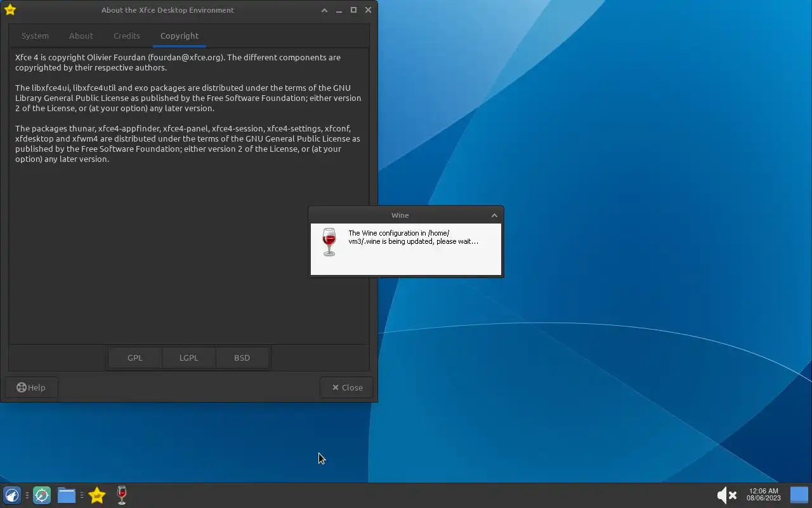The height and width of the screenshot is (508, 812).
Task: Open Help for the About dialog
Action: pyautogui.click(x=31, y=387)
